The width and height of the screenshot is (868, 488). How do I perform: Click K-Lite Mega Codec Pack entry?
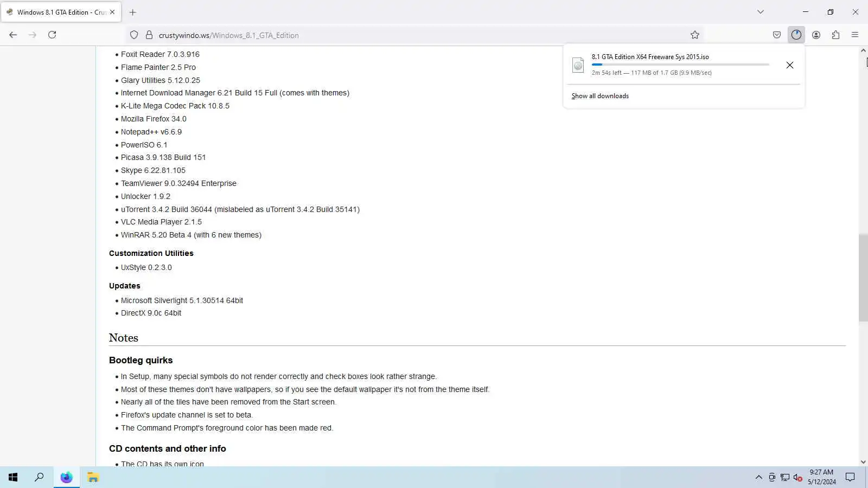pyautogui.click(x=175, y=106)
